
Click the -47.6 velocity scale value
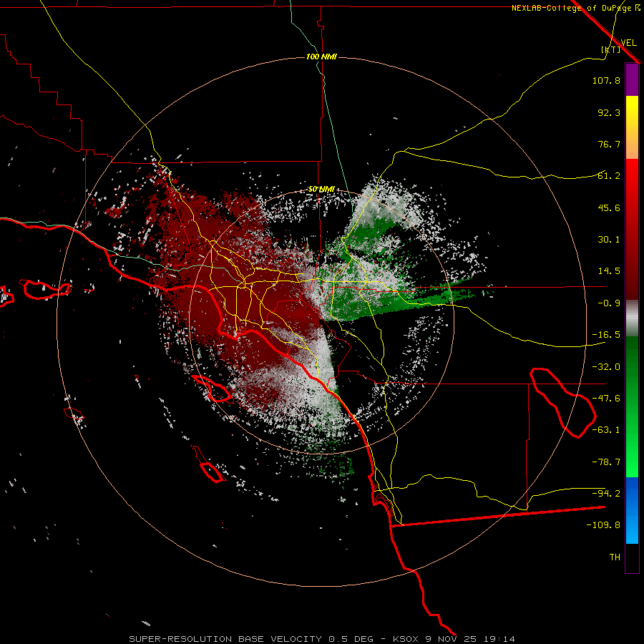606,399
